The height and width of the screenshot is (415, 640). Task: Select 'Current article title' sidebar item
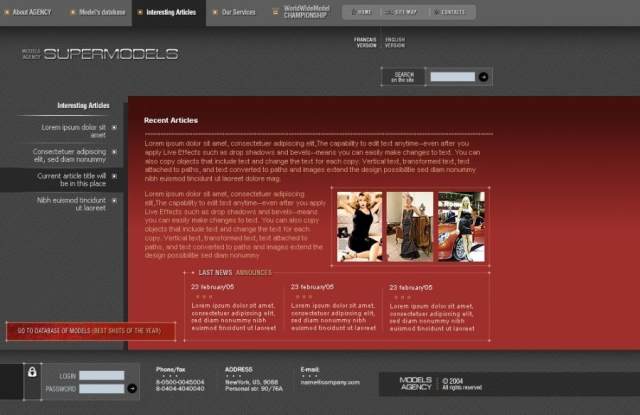click(x=71, y=180)
